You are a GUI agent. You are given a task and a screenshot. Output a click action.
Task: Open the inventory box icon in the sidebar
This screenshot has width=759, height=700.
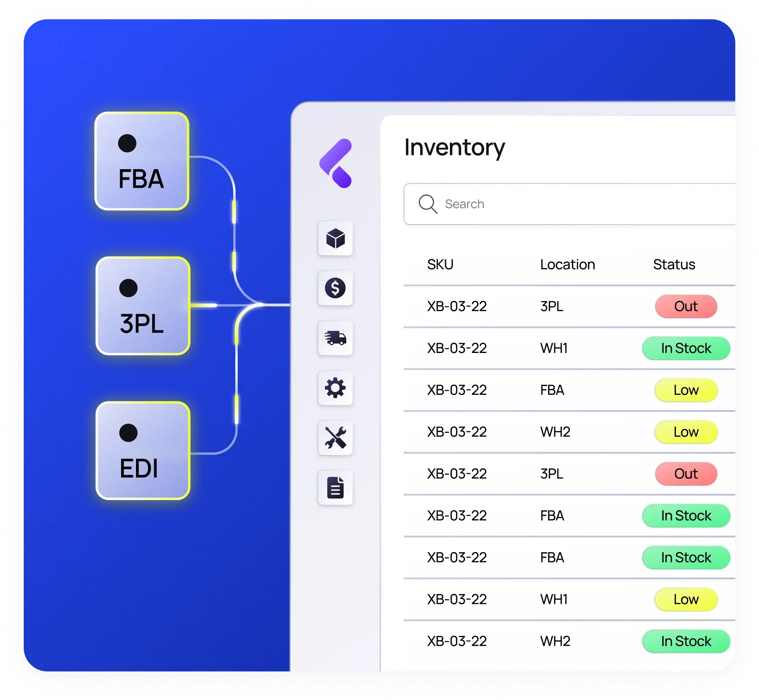[335, 238]
